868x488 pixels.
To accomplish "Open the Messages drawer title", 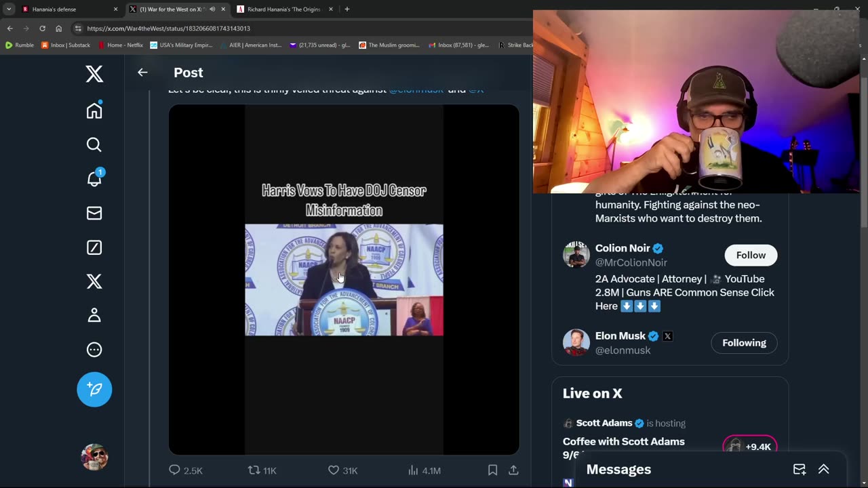I will coord(618,469).
